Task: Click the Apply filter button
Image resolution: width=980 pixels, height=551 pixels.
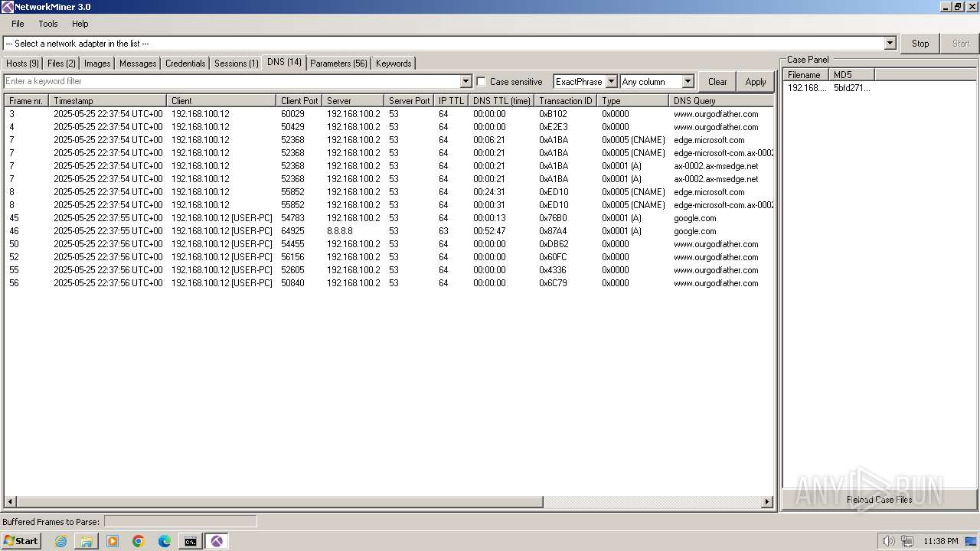Action: [756, 82]
